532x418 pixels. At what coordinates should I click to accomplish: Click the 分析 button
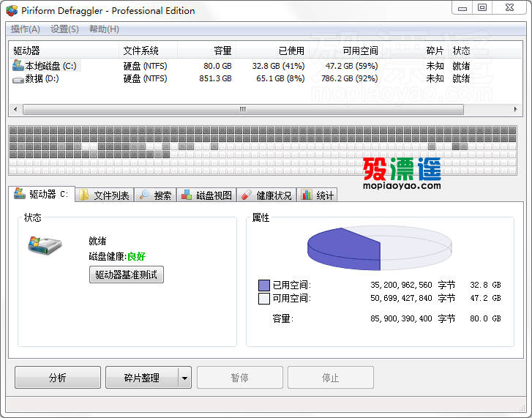(x=58, y=377)
